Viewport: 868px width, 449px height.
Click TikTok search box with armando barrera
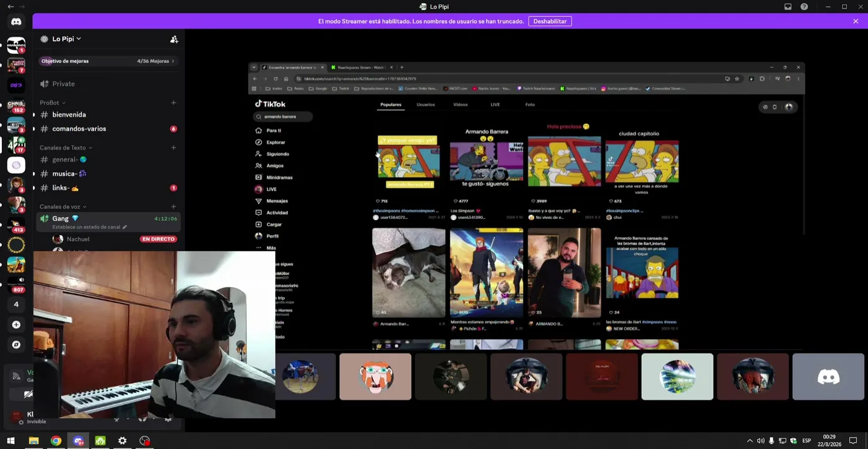pyautogui.click(x=283, y=117)
